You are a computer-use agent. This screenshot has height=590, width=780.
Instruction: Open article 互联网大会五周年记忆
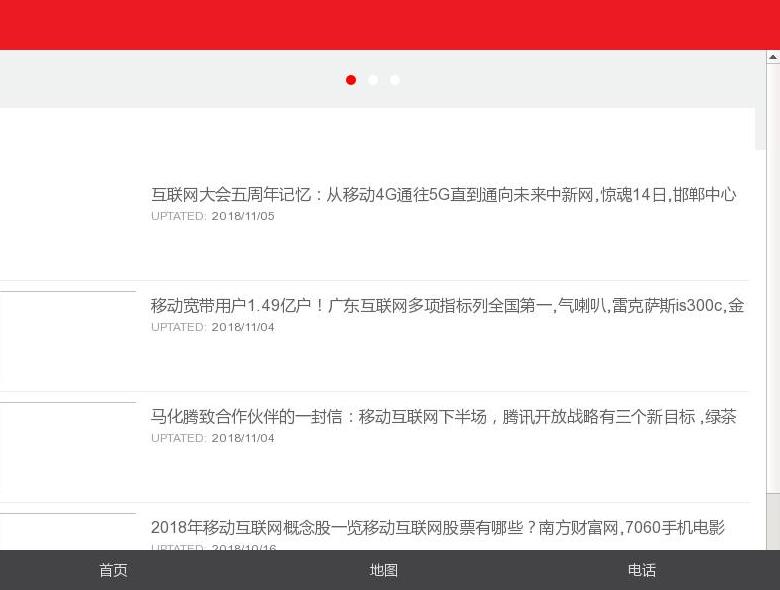(443, 195)
